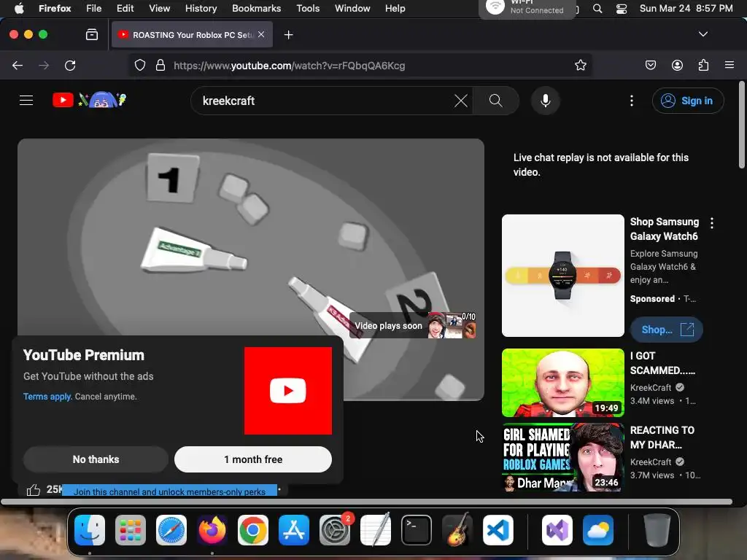This screenshot has height=560, width=747.
Task: Open the Tools menu
Action: [308, 8]
